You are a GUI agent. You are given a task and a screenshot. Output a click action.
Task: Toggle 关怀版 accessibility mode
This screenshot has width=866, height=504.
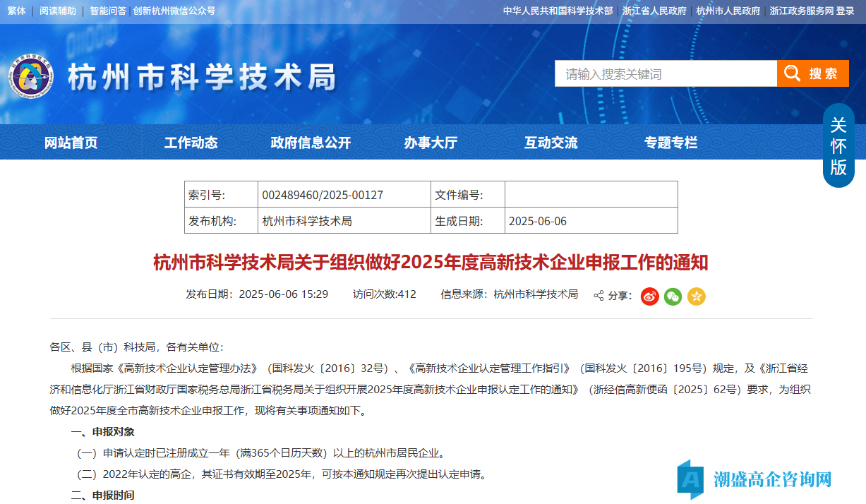(x=838, y=146)
